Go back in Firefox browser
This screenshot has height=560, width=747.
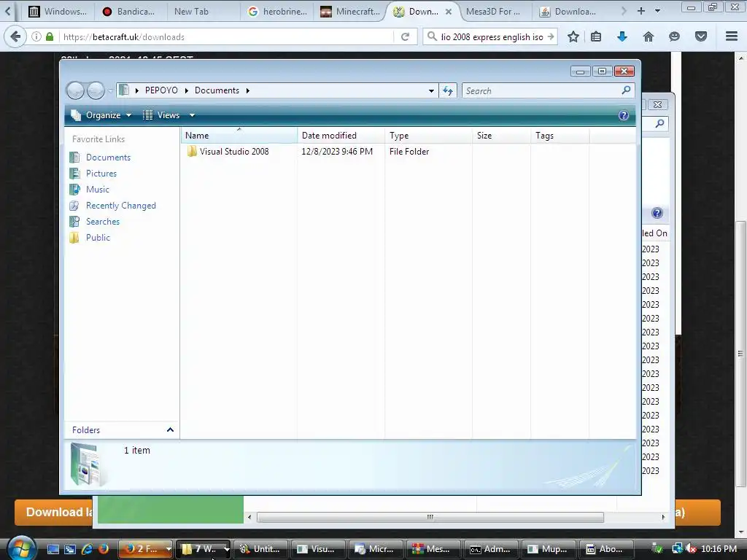[x=15, y=36]
